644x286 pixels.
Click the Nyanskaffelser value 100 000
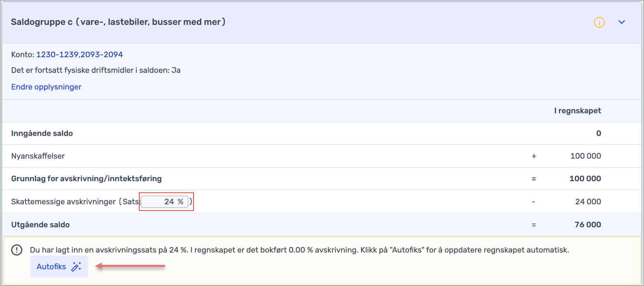pyautogui.click(x=586, y=156)
